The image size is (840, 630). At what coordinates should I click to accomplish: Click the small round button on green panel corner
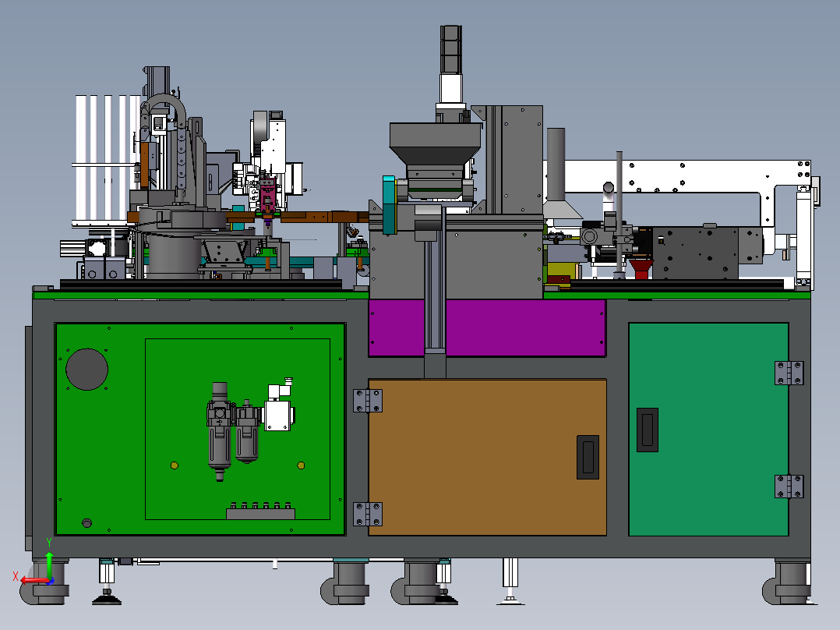point(86,522)
